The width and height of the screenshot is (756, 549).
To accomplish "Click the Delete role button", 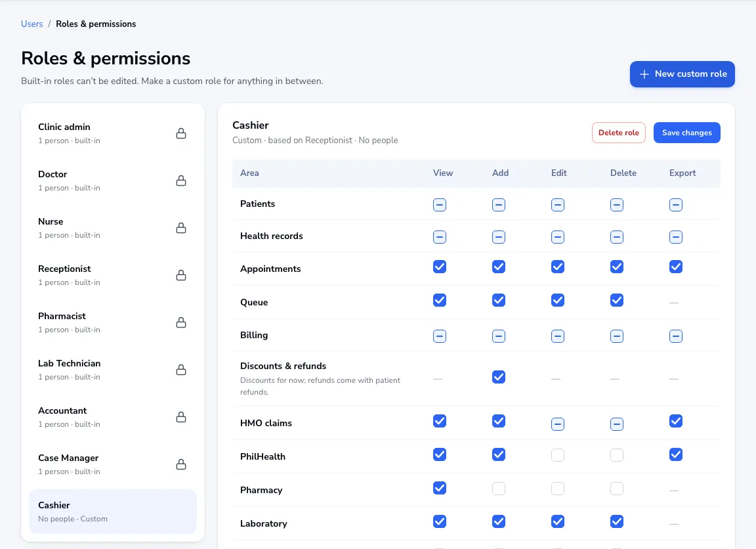I will tap(619, 133).
